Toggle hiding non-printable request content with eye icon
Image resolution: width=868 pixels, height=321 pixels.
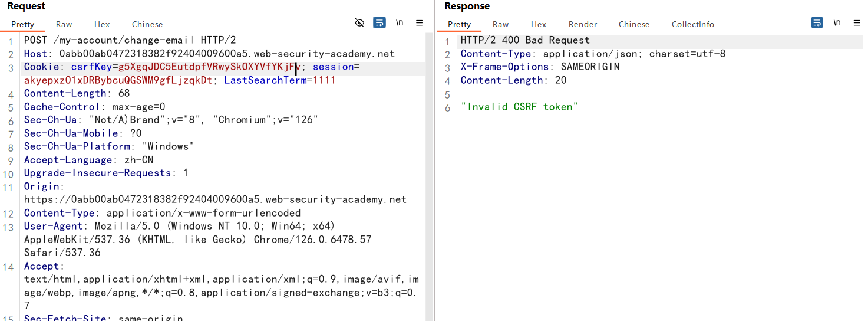(x=359, y=23)
